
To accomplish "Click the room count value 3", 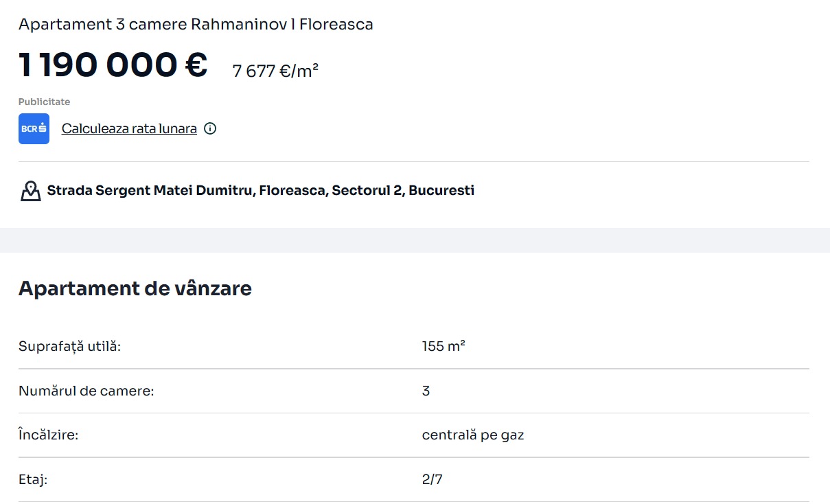I will pos(426,391).
